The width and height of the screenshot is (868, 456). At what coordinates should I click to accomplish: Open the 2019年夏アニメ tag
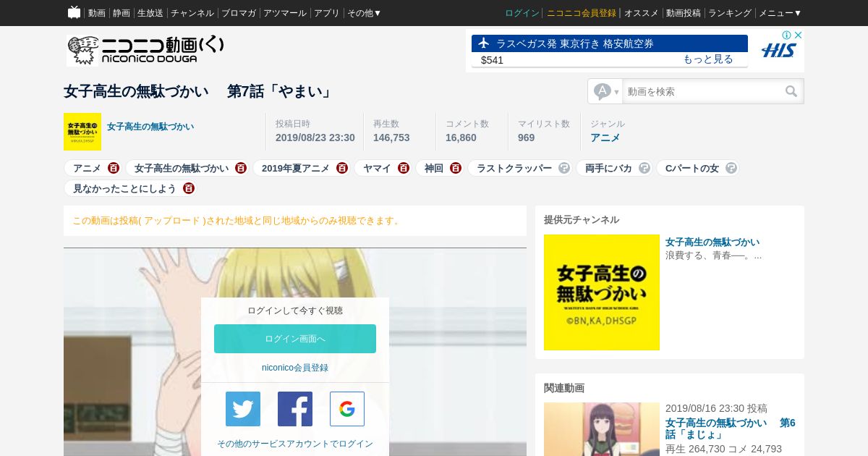[x=296, y=168]
